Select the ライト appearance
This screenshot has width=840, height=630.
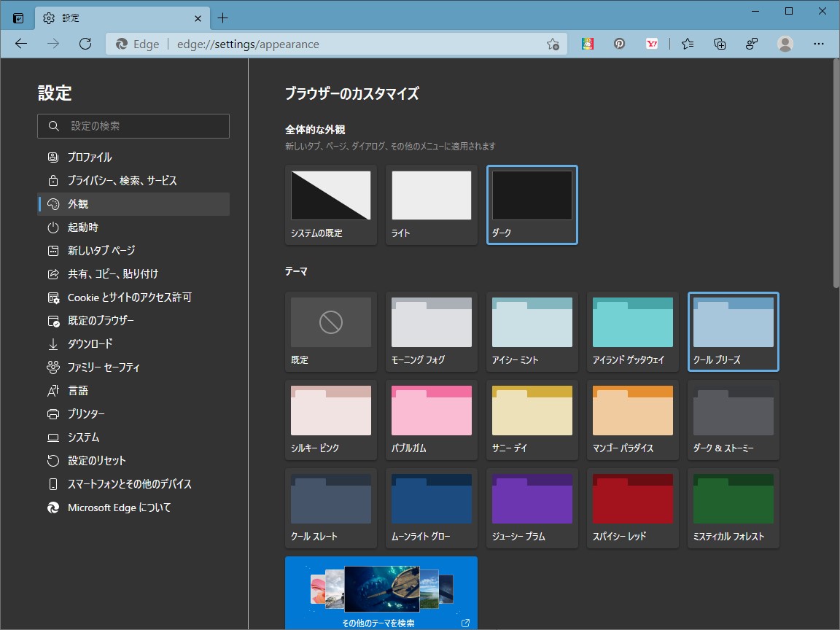(431, 204)
